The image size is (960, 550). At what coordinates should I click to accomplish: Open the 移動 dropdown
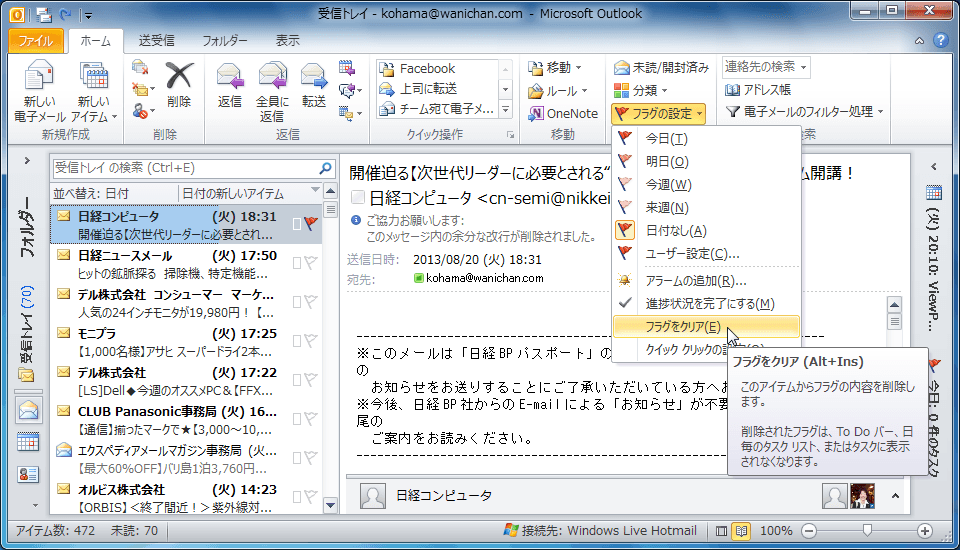pyautogui.click(x=555, y=67)
